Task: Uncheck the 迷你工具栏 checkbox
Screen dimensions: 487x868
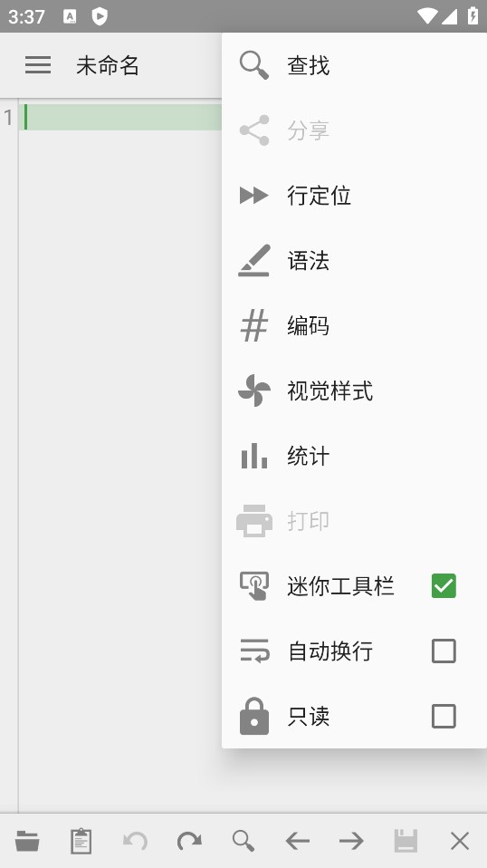Action: pos(444,585)
